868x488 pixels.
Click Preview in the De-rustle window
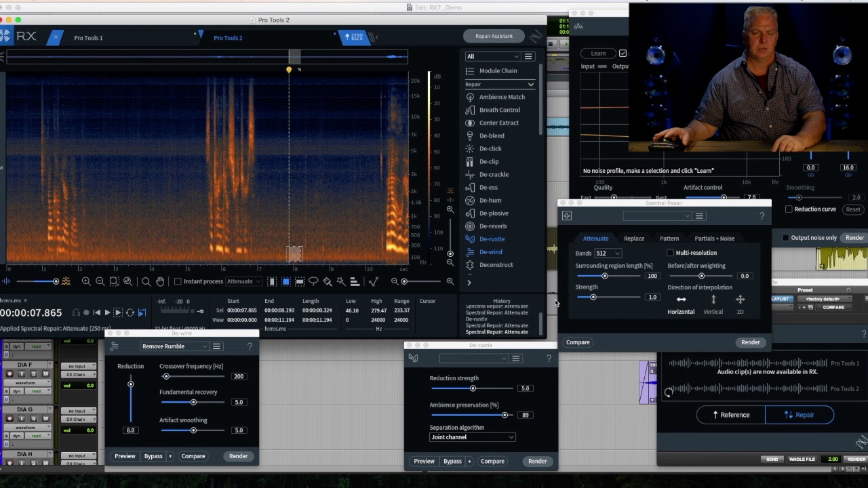click(x=424, y=462)
